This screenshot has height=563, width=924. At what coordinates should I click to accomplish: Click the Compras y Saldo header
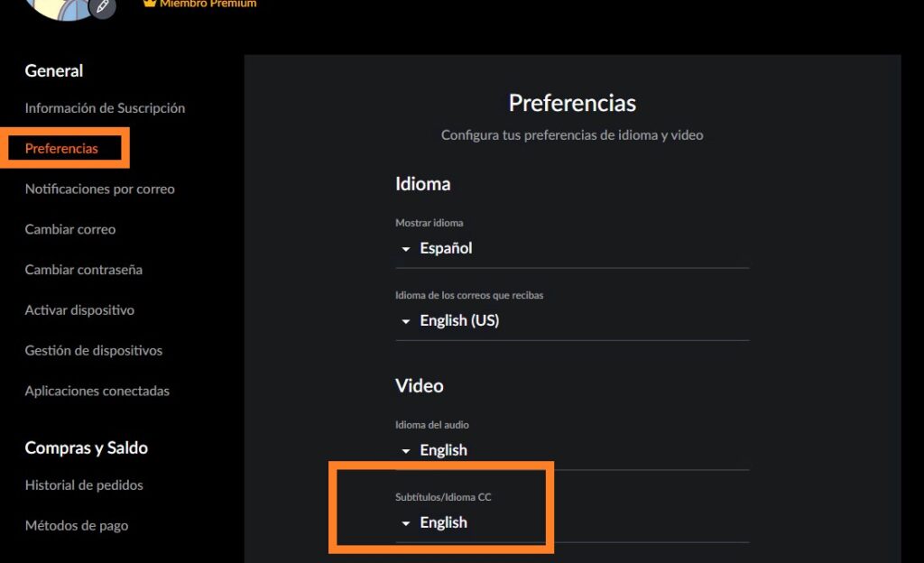(x=86, y=448)
